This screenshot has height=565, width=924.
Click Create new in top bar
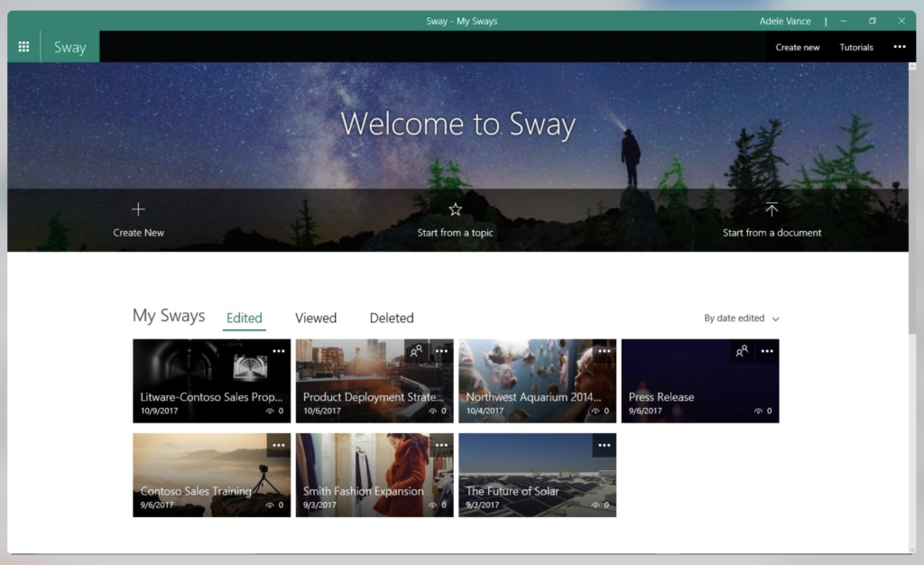point(798,47)
